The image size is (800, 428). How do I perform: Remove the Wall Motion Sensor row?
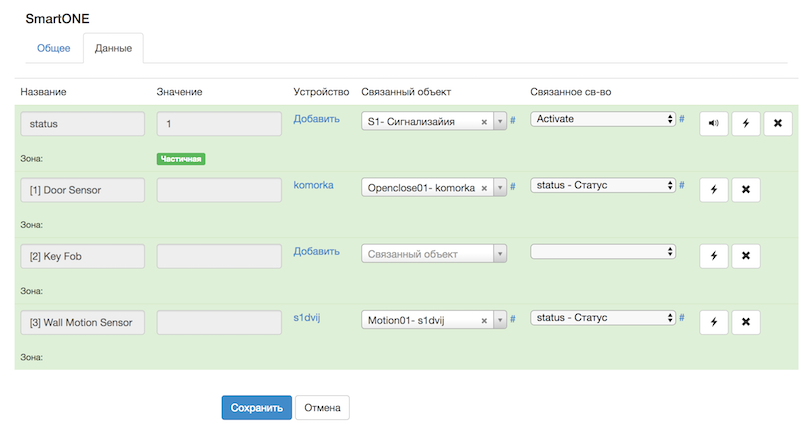click(745, 322)
